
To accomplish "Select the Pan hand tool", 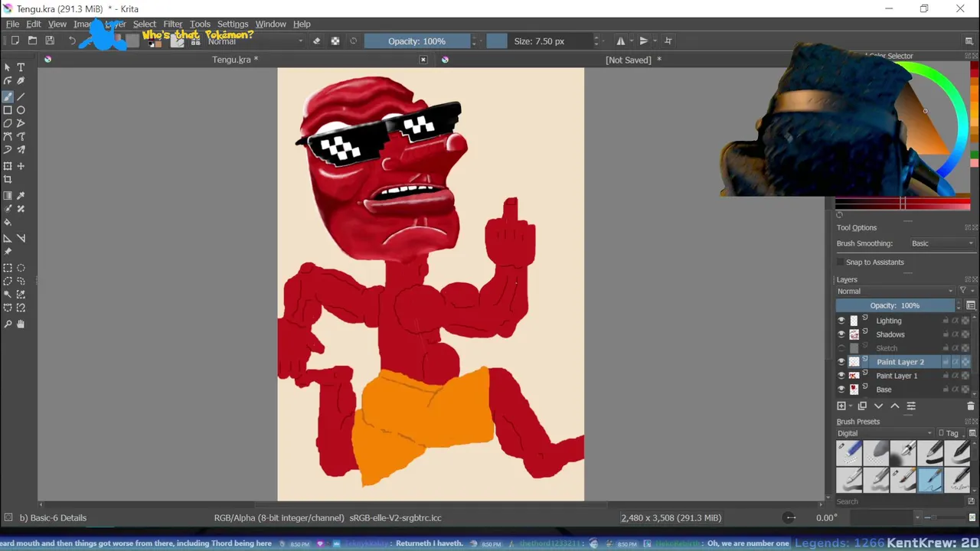I will pyautogui.click(x=21, y=324).
